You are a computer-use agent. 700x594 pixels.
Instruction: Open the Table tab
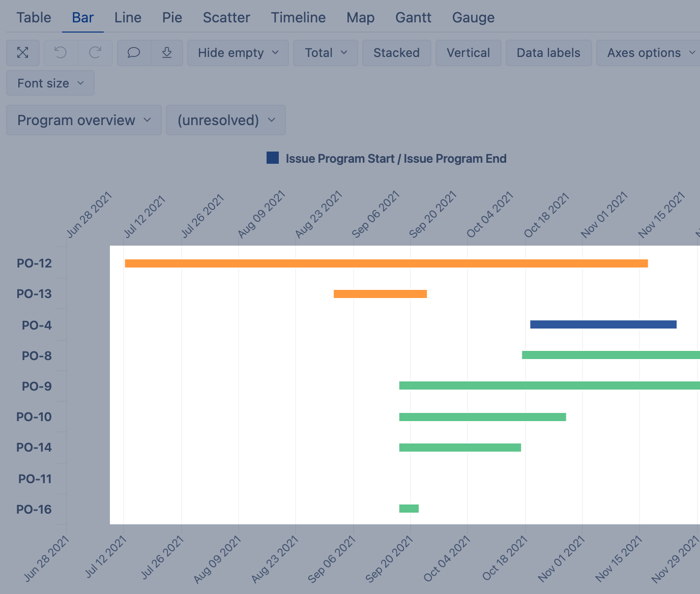tap(34, 18)
